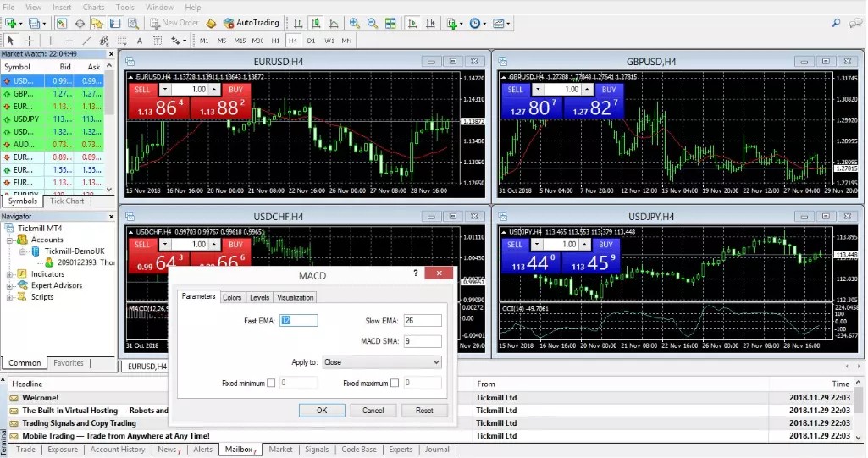Switch chart to line chart style
The width and height of the screenshot is (868, 458).
334,23
